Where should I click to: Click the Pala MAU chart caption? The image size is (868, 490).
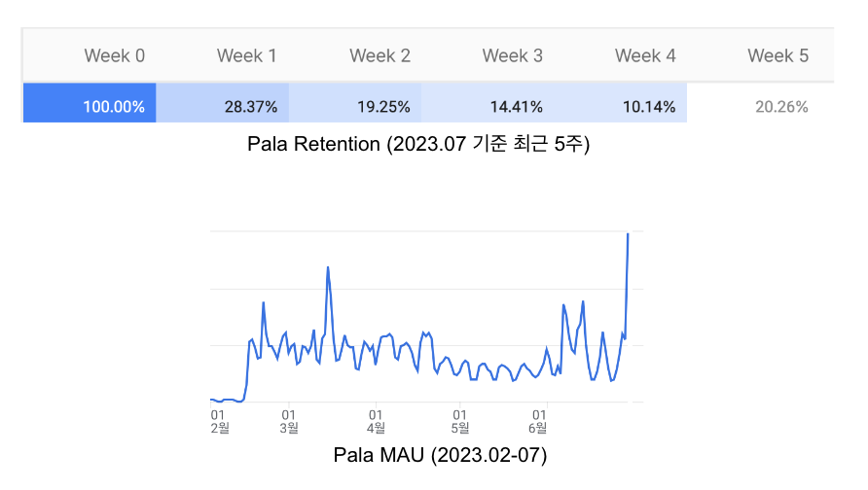click(x=440, y=454)
